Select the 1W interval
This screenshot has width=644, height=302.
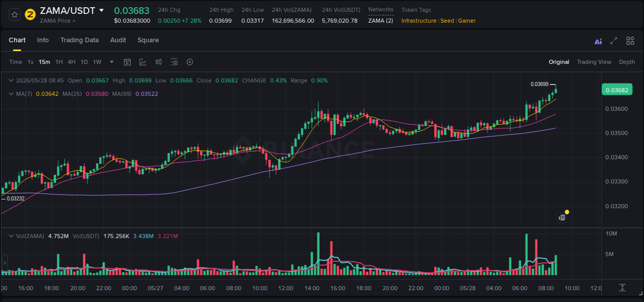pyautogui.click(x=97, y=62)
